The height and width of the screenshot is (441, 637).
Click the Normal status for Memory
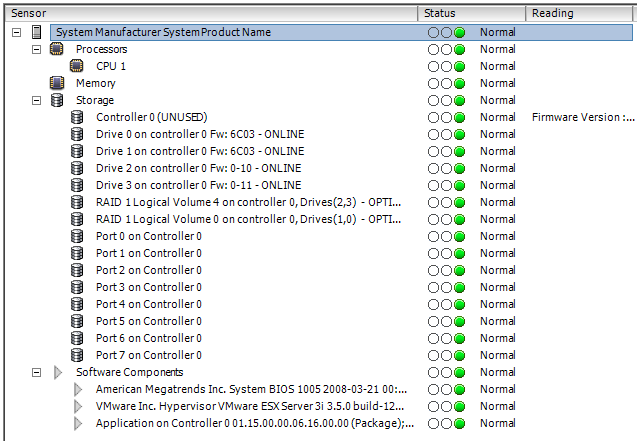point(498,83)
